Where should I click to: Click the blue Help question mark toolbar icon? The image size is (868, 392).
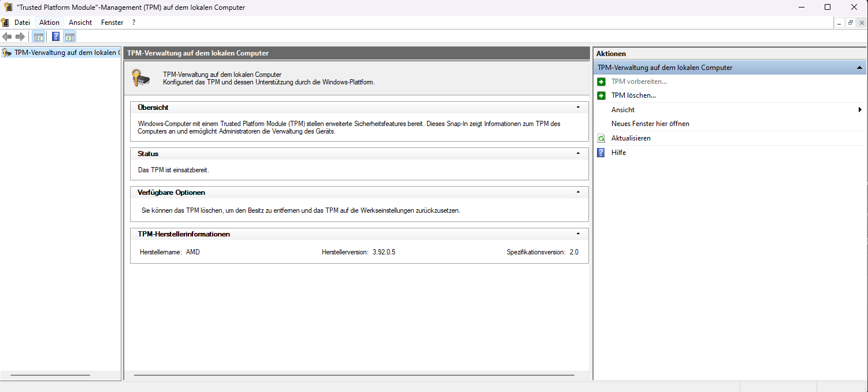click(x=55, y=36)
